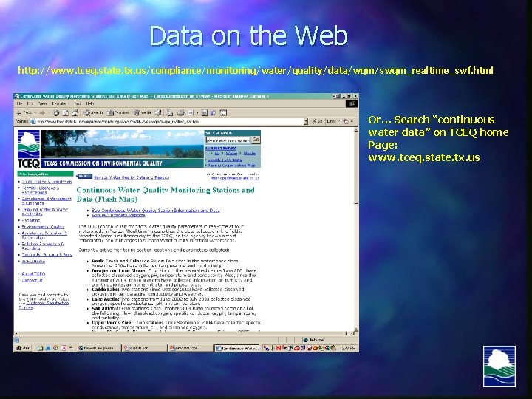Open the Favorites pane from the toolbar
Screen dimensions: 532x399
click(x=117, y=112)
